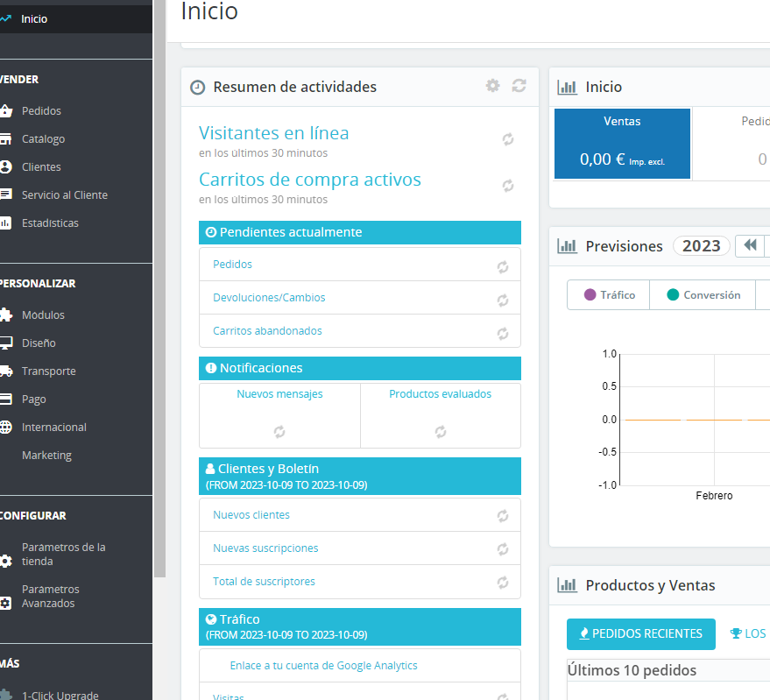Click the Últimos 10 pedidos heading
770x700 pixels.
632,670
